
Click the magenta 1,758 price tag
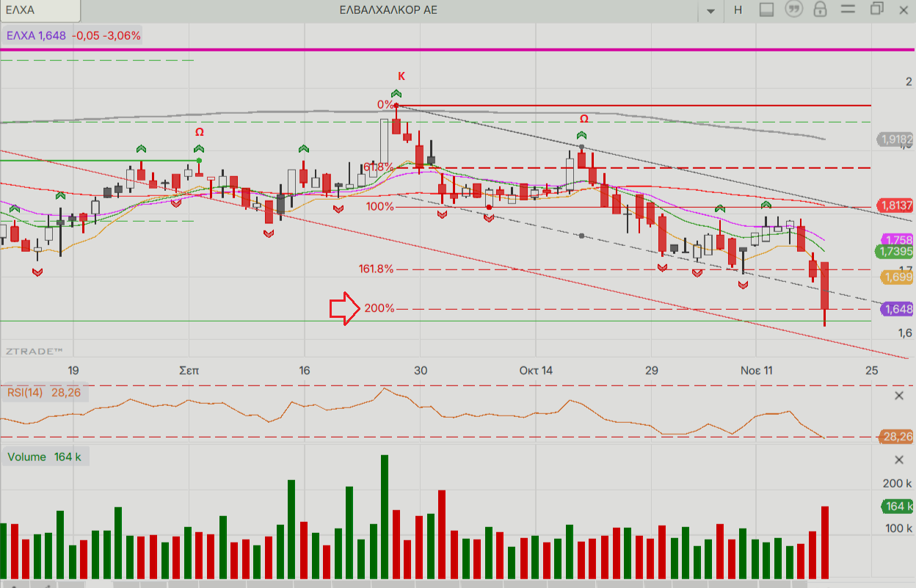click(x=897, y=239)
